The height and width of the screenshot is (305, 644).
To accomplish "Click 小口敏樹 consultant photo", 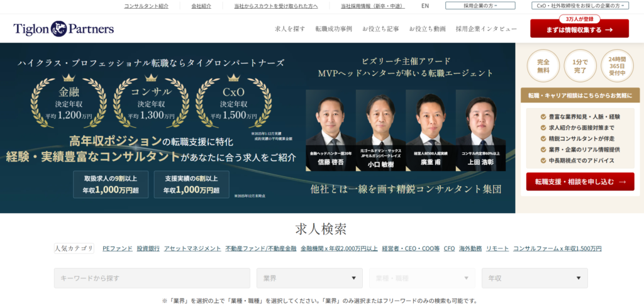I will [379, 129].
